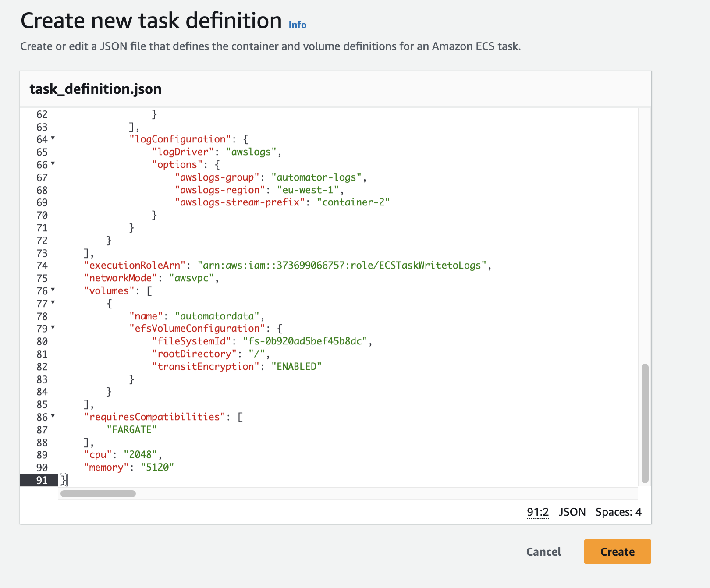Click the orange Create button
Image resolution: width=710 pixels, height=588 pixels.
coord(617,552)
